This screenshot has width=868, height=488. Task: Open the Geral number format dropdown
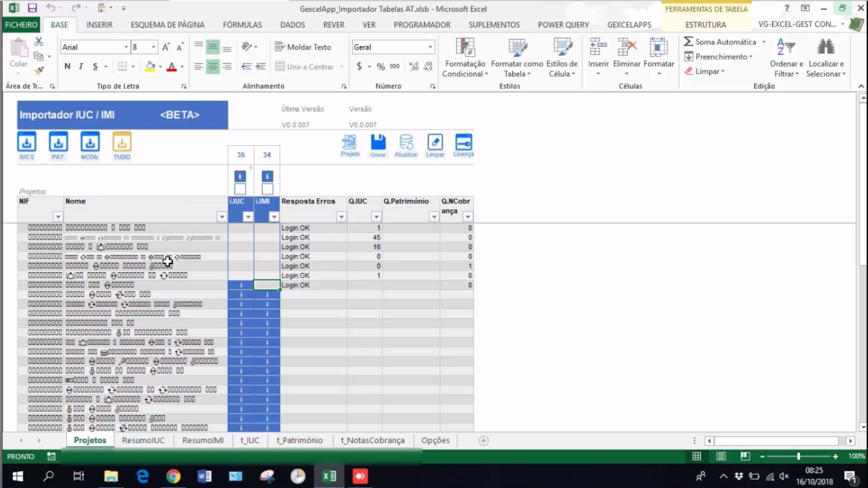(x=430, y=47)
